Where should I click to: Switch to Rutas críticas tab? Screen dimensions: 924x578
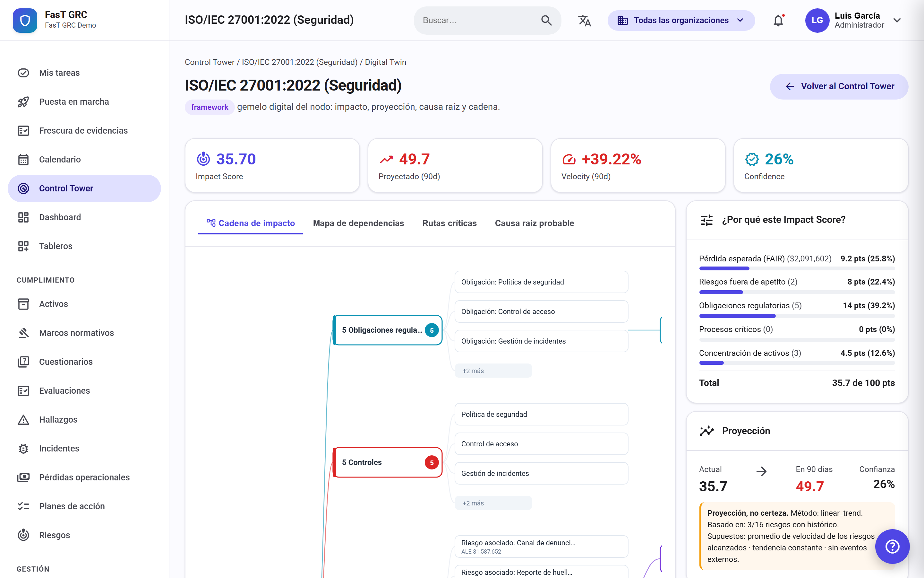pyautogui.click(x=449, y=223)
